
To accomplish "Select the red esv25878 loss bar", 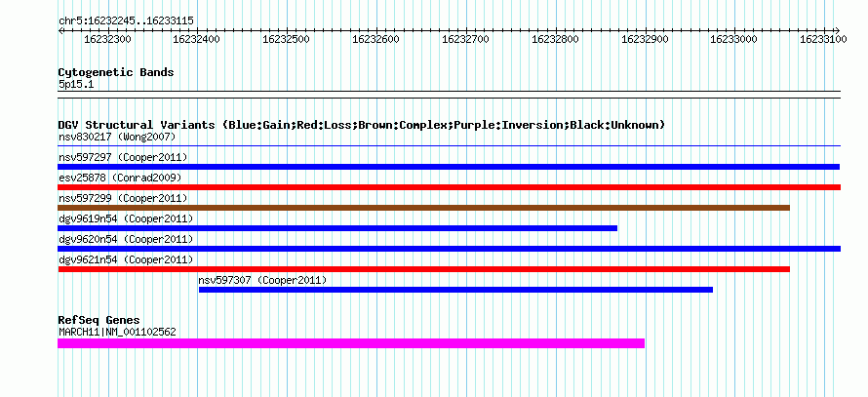I will point(450,187).
